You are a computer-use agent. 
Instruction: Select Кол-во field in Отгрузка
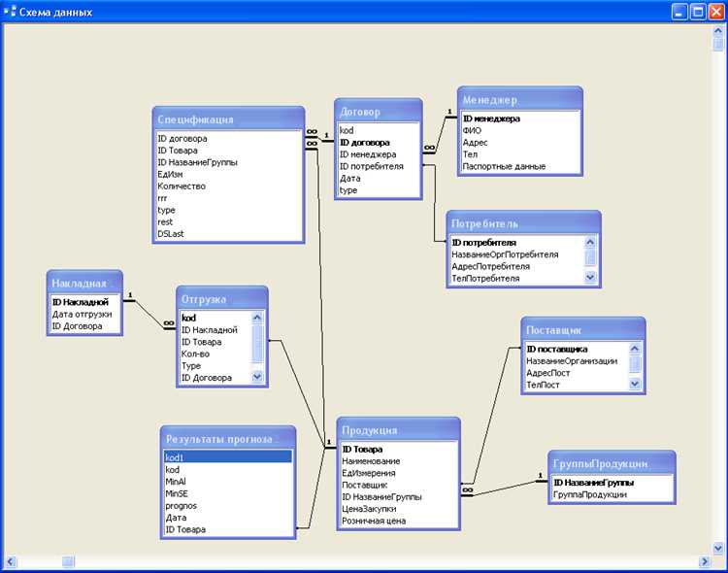tap(215, 354)
